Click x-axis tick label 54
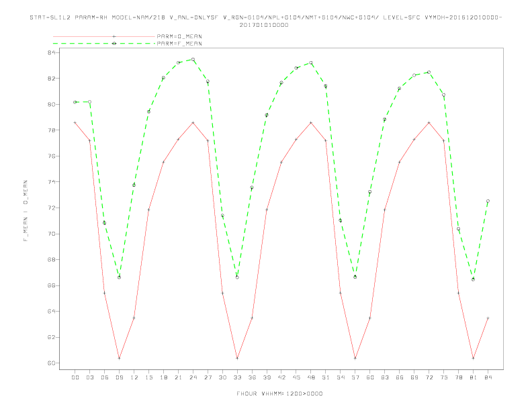The image size is (532, 411). point(341,377)
